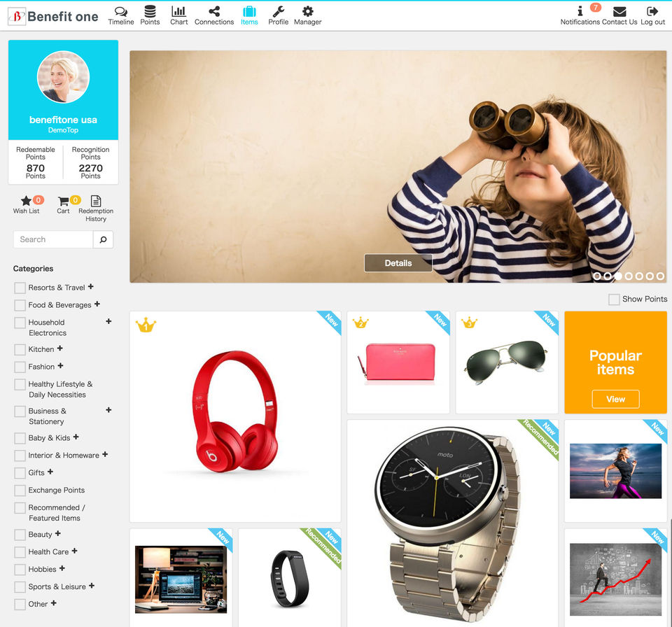Image resolution: width=672 pixels, height=627 pixels.
Task: Enable the Show Points checkbox
Action: pos(614,300)
